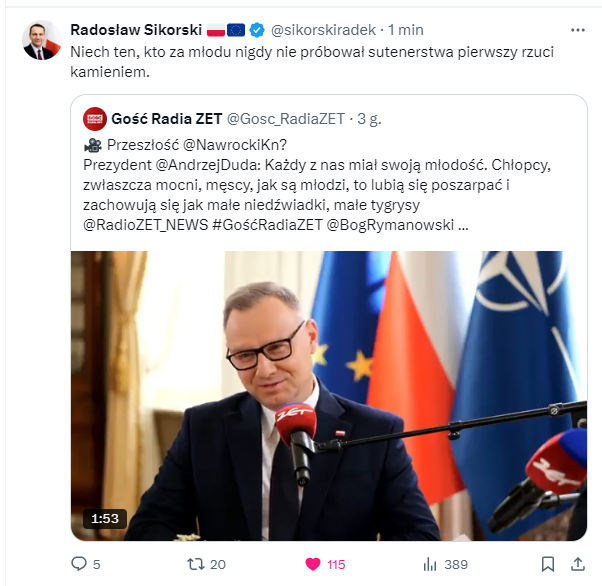
Task: Open the three-dot more options menu
Action: point(578,30)
